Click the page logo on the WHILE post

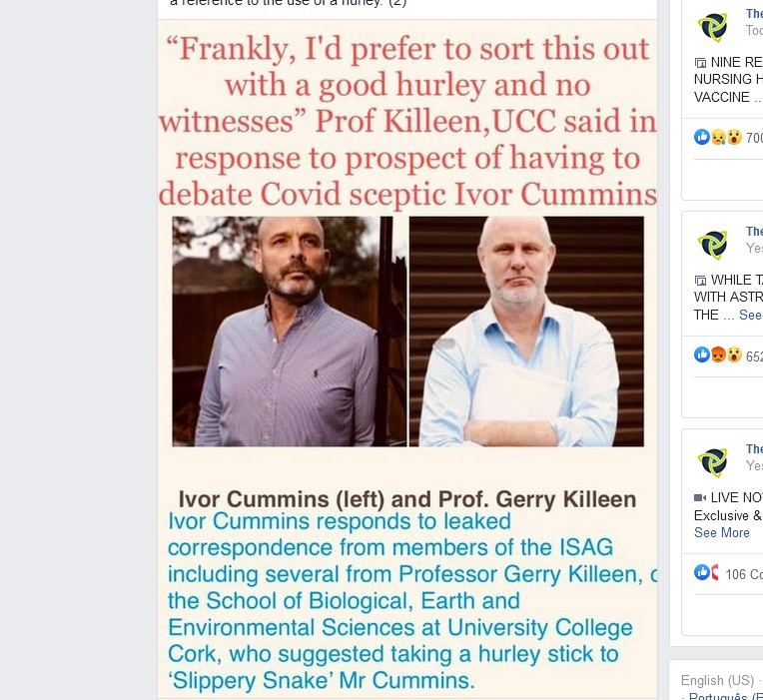pyautogui.click(x=713, y=244)
